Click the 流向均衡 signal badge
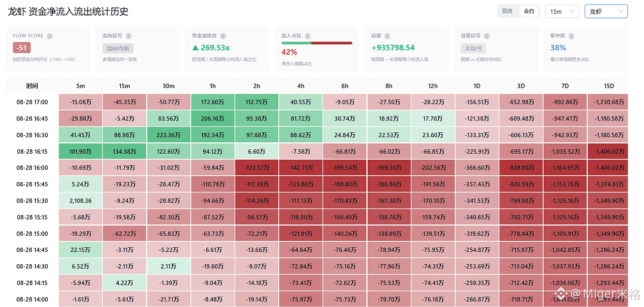The image size is (644, 307). coord(118,48)
